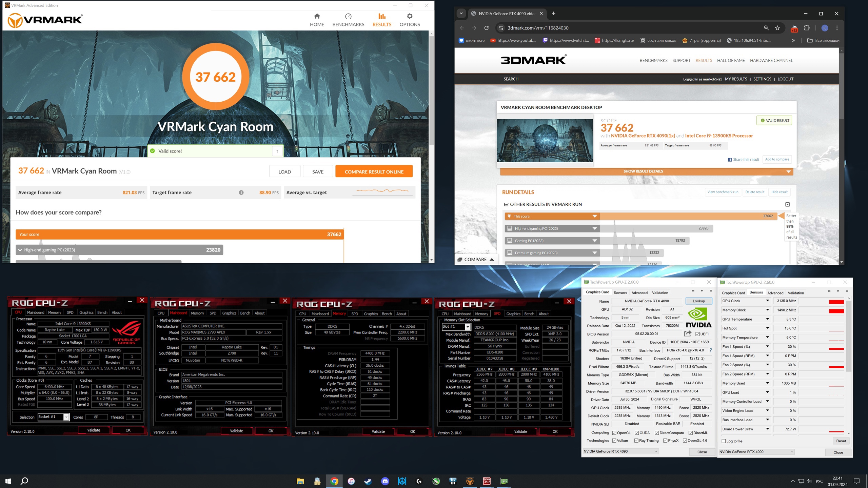Click the SEARCH field on the 3DMark page
This screenshot has width=868, height=488.
pyautogui.click(x=511, y=79)
